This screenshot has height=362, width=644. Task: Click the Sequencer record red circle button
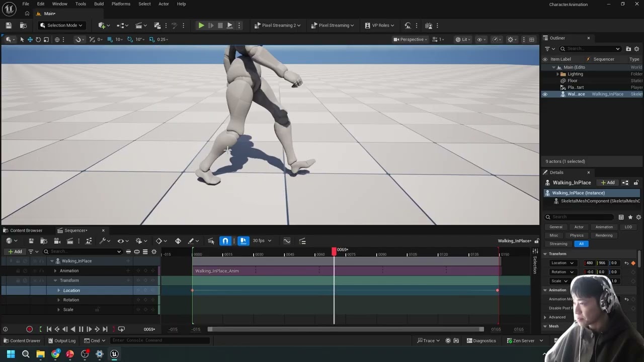point(29,329)
